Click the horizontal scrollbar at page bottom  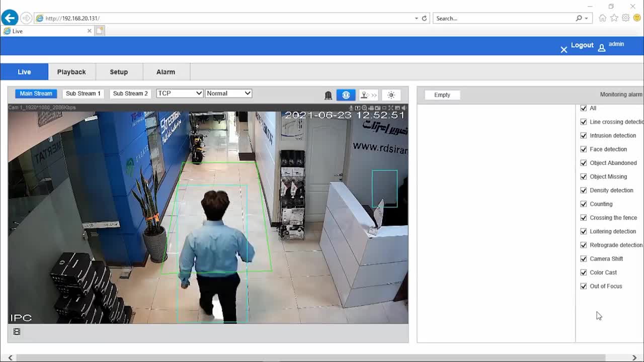[322, 357]
